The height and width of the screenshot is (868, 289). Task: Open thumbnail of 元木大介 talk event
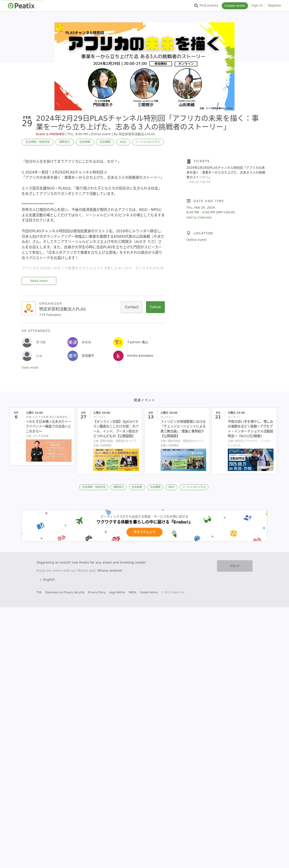tap(49, 450)
